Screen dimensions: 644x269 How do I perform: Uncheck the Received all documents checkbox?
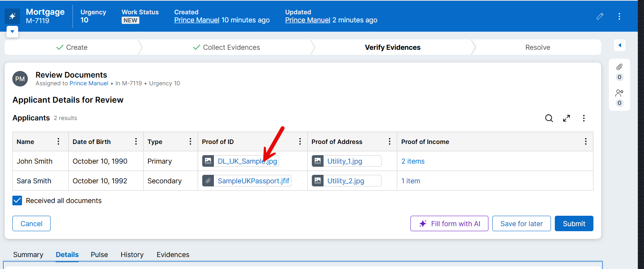[17, 201]
